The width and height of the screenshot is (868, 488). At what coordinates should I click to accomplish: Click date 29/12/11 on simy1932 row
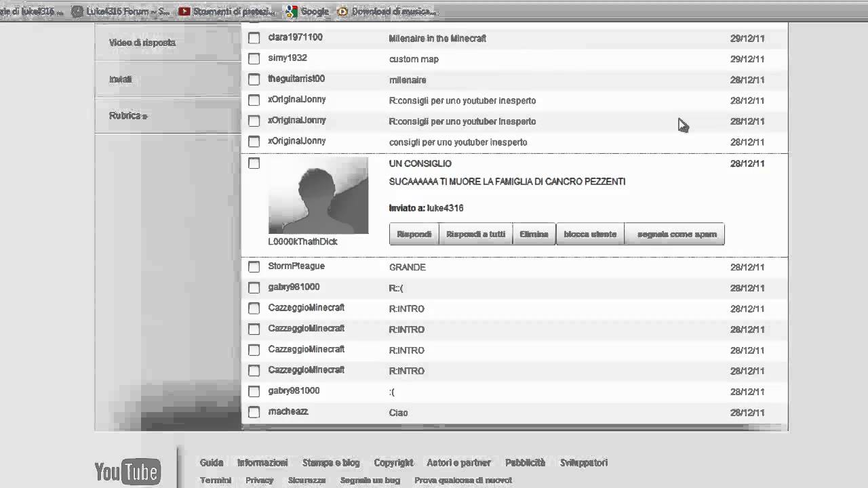pos(747,60)
